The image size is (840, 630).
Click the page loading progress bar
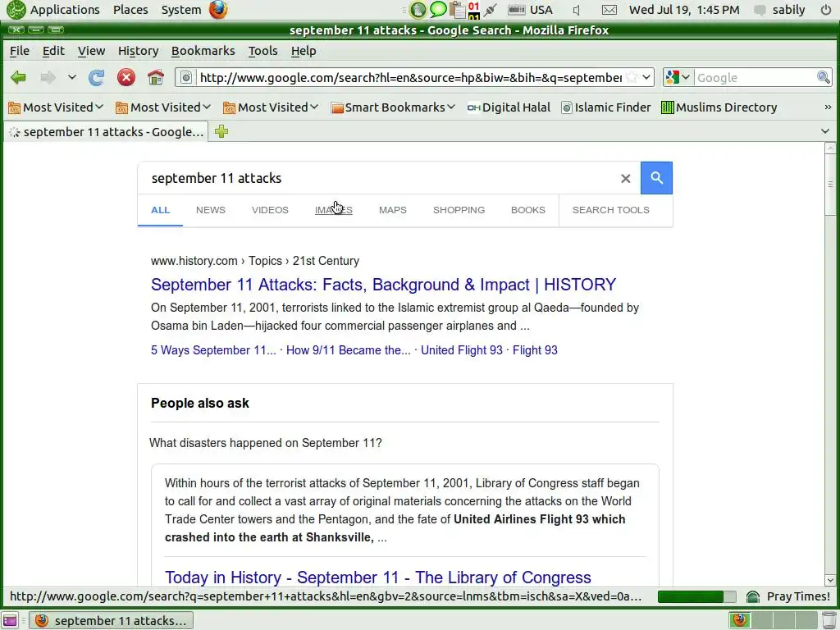tap(696, 596)
